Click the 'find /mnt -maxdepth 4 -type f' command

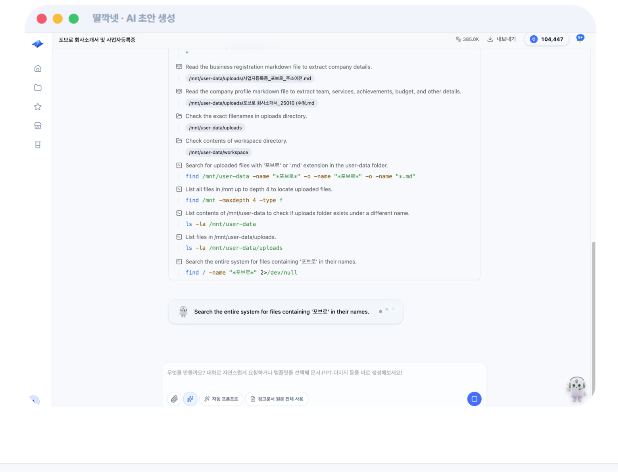(234, 200)
